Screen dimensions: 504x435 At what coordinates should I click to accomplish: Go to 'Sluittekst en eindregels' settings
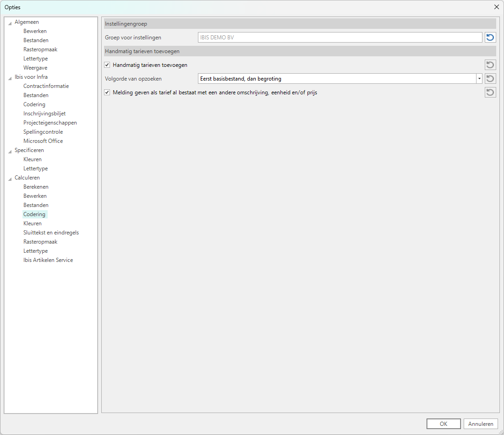point(51,233)
